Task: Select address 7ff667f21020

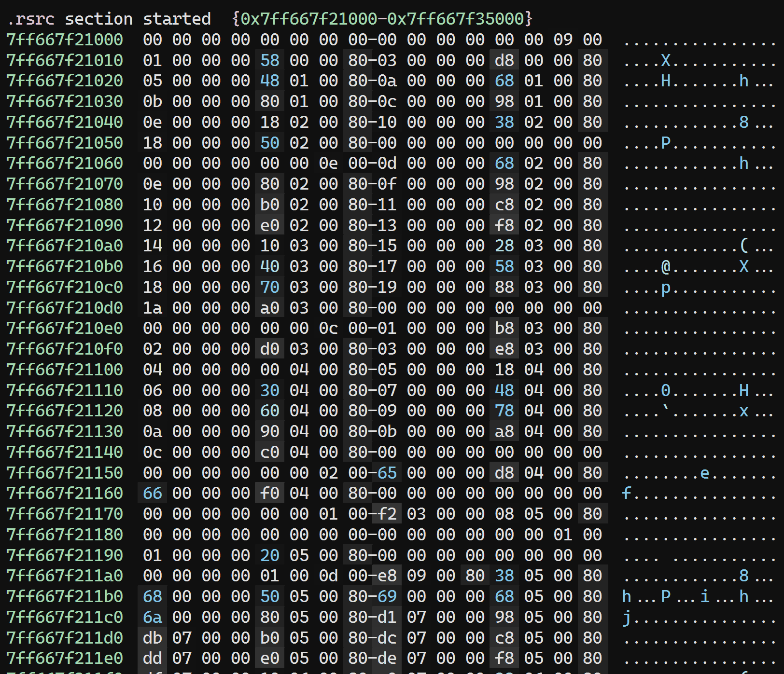Action: pyautogui.click(x=65, y=81)
